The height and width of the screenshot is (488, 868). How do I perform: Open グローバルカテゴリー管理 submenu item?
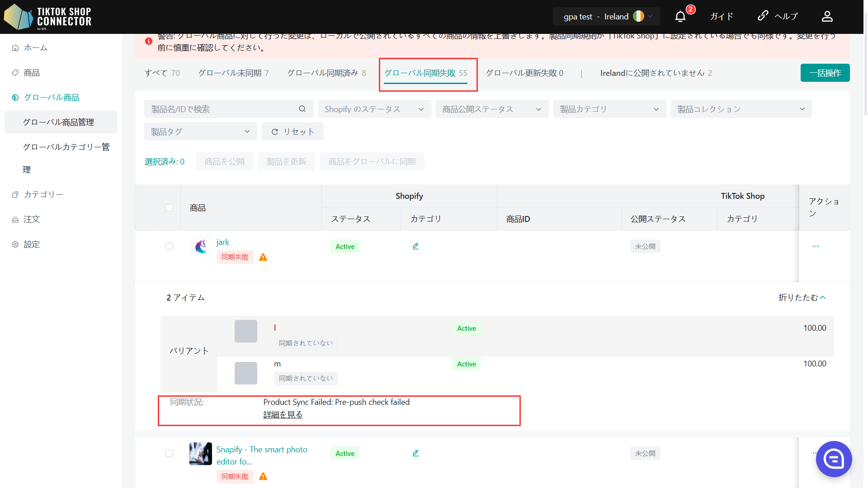click(61, 158)
